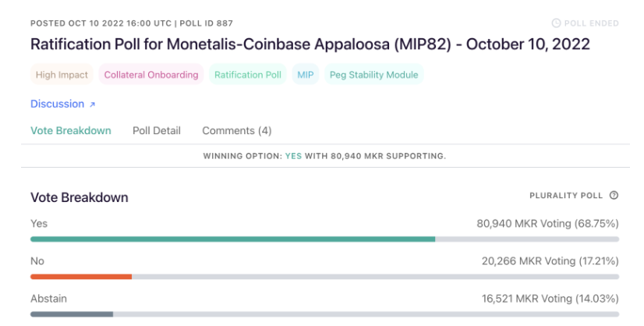The width and height of the screenshot is (644, 326).
Task: Select the Ratification Poll tag
Action: (248, 75)
